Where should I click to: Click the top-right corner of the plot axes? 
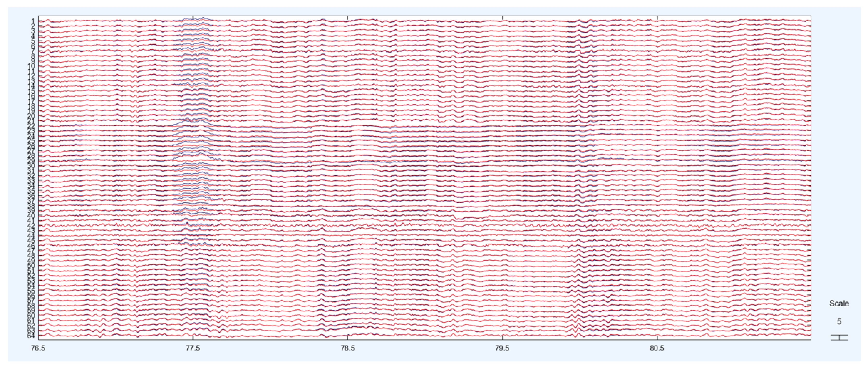(811, 16)
